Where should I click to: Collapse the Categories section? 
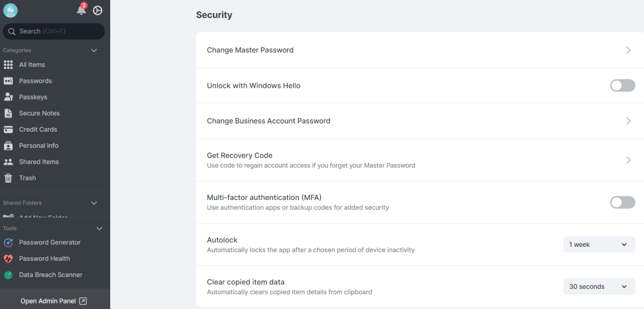click(x=94, y=50)
